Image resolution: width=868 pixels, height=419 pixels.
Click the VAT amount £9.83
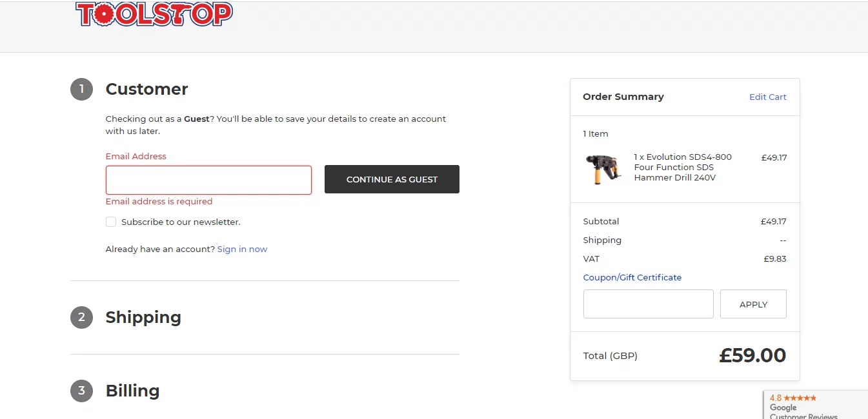pos(775,258)
